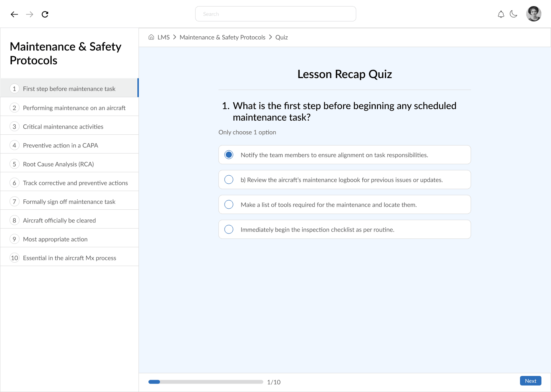Click the home icon in breadcrumb
The width and height of the screenshot is (551, 392).
coord(151,37)
